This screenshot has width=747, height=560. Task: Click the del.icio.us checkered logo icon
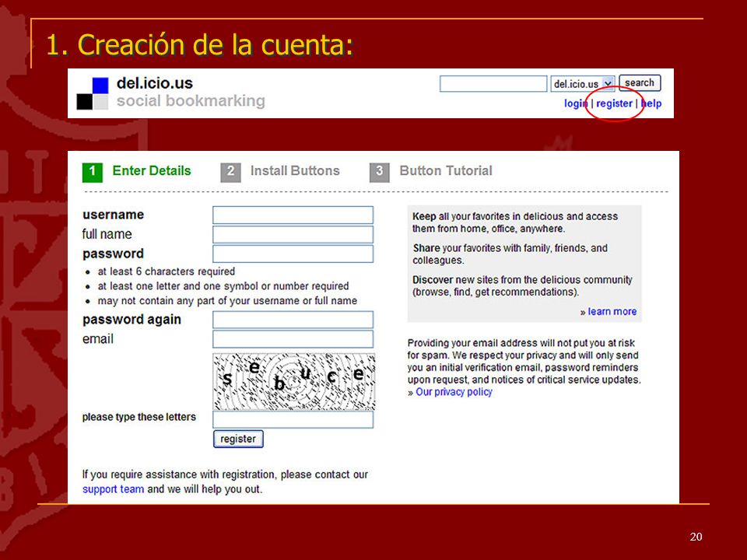(x=93, y=93)
